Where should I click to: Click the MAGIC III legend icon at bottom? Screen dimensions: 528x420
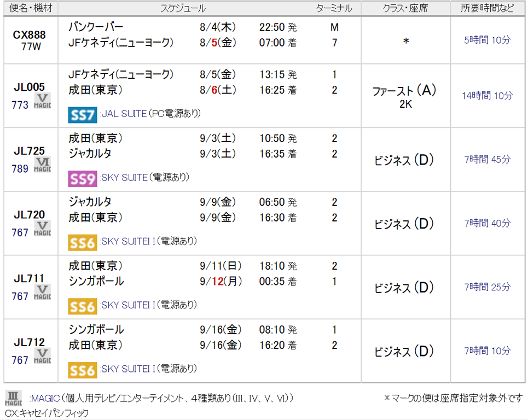[14, 398]
